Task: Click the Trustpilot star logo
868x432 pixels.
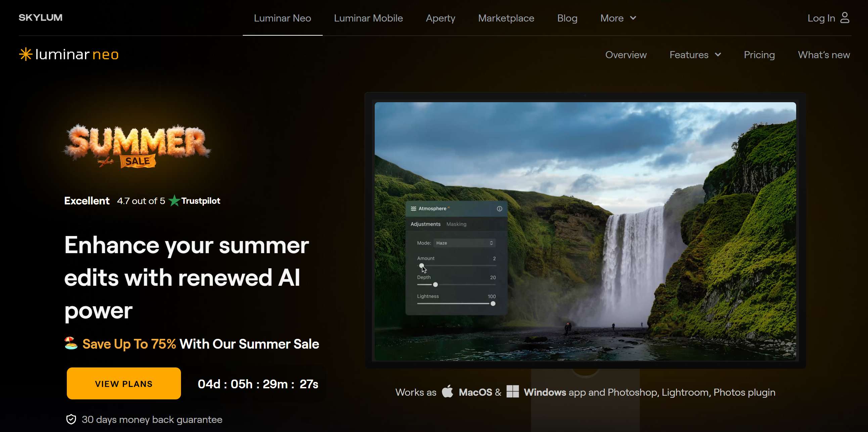Action: pyautogui.click(x=174, y=201)
